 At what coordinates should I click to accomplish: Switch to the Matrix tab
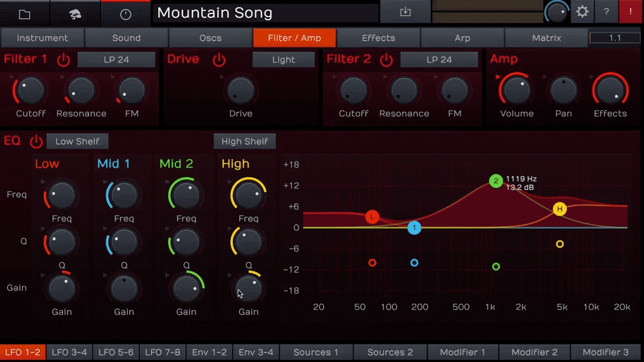[x=546, y=38]
